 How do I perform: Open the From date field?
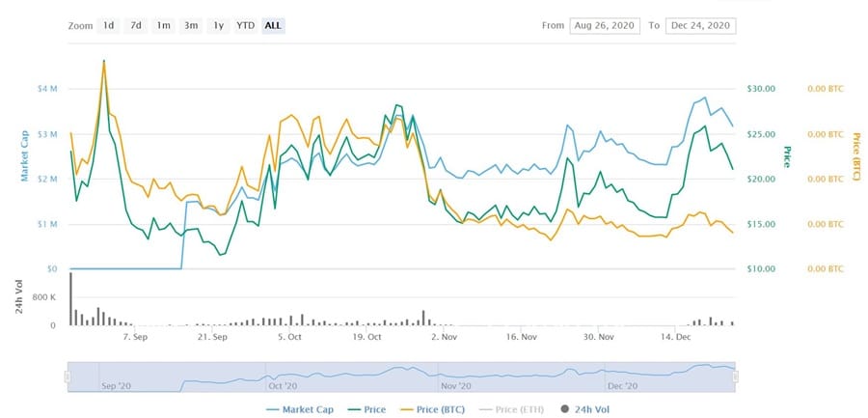[x=603, y=25]
